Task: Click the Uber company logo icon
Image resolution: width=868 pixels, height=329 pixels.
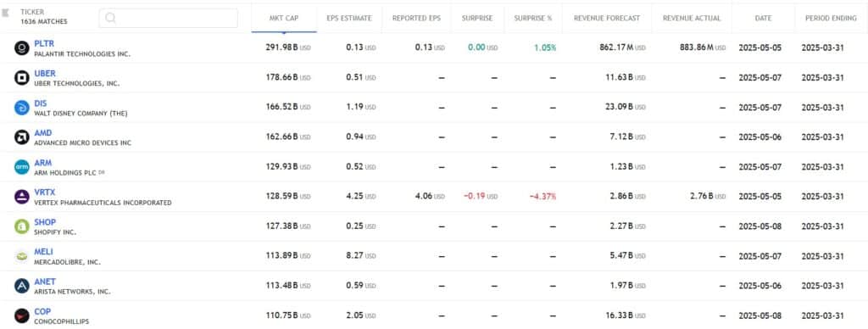Action: [x=21, y=78]
